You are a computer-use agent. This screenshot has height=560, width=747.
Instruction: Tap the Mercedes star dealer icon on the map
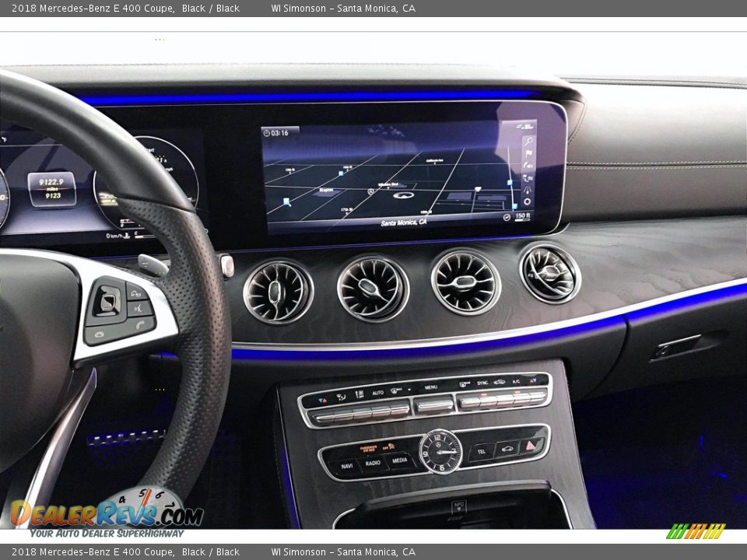pyautogui.click(x=370, y=191)
